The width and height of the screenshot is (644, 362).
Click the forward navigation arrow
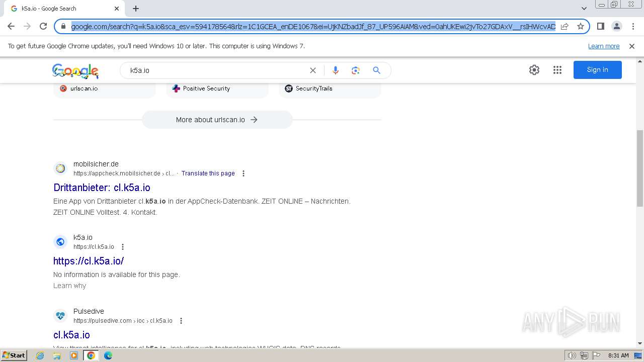pyautogui.click(x=27, y=26)
